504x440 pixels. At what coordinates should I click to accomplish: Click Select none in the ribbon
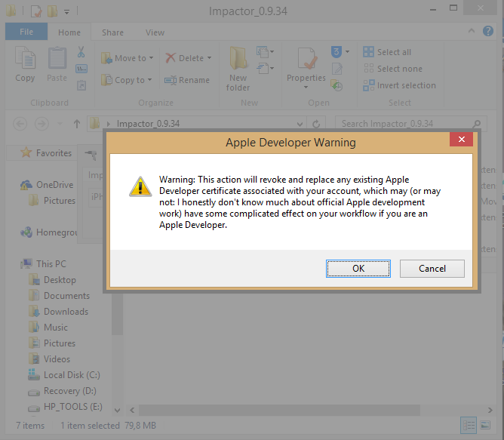(x=392, y=69)
